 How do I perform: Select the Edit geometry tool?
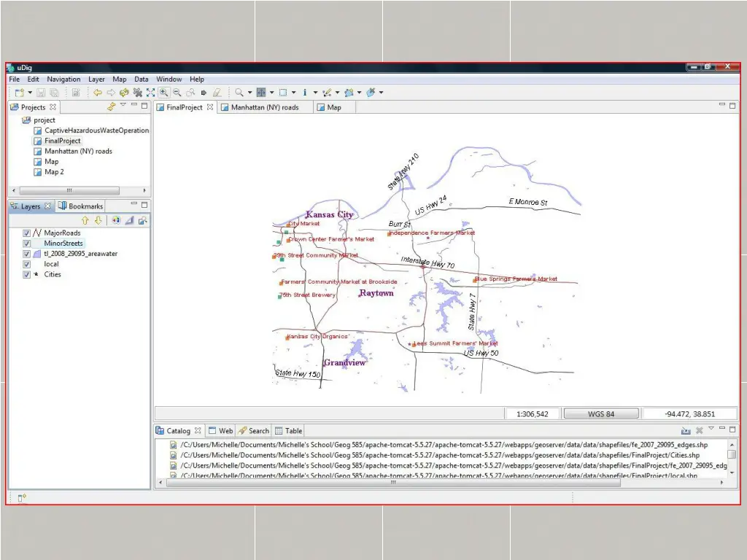[327, 93]
